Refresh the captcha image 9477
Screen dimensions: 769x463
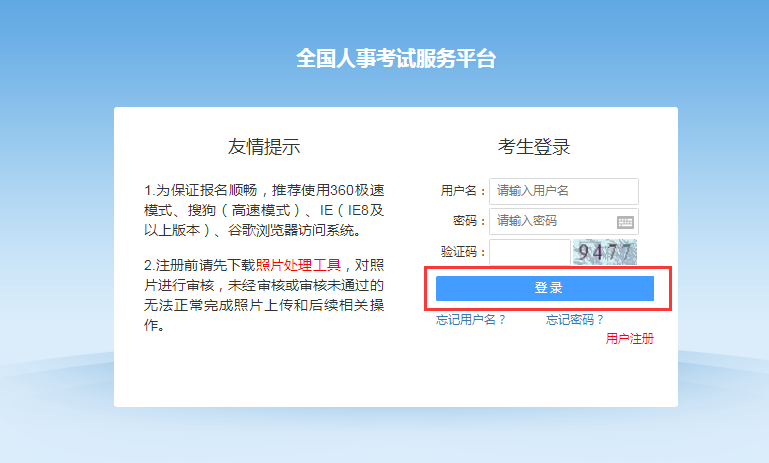(605, 252)
